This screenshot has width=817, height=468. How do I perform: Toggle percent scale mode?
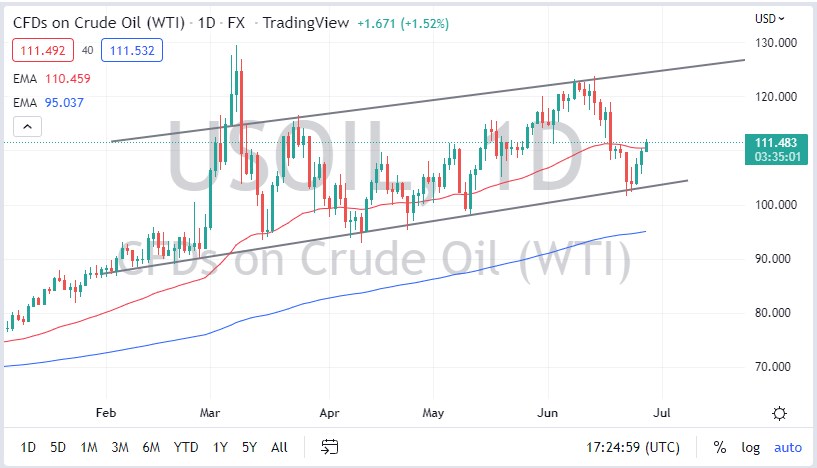[720, 447]
